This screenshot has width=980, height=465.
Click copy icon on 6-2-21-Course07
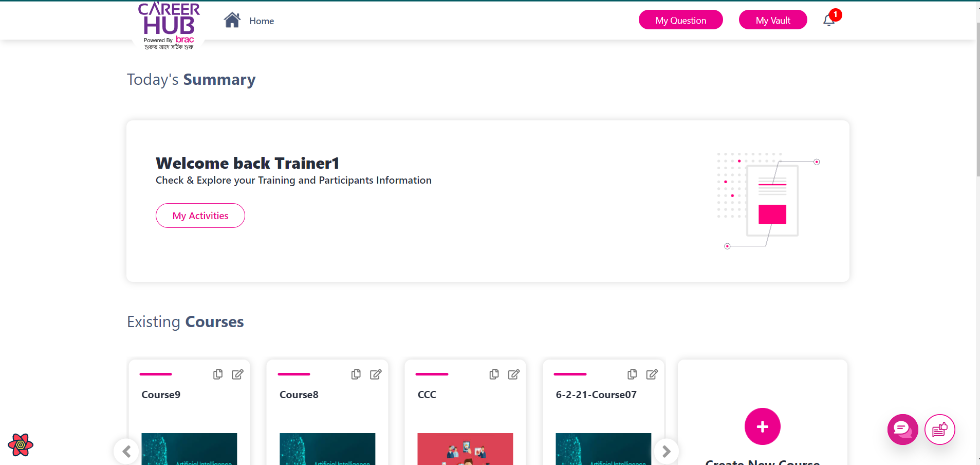click(x=632, y=374)
